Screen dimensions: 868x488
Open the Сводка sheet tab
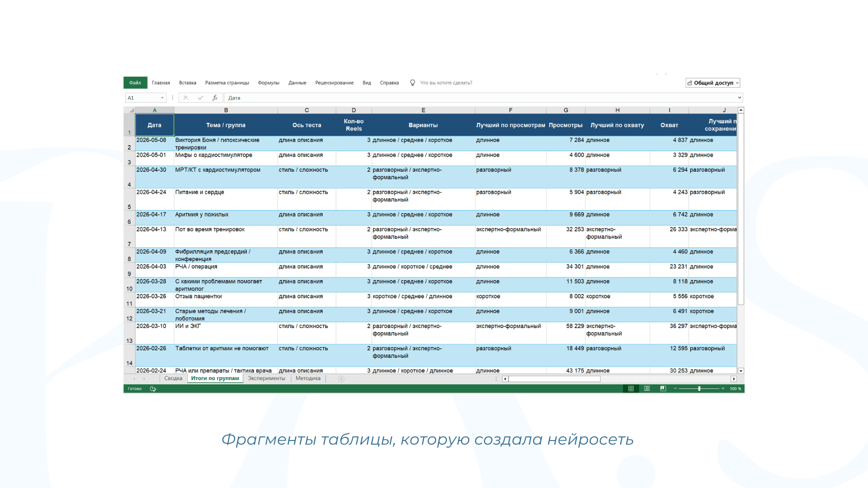(173, 378)
